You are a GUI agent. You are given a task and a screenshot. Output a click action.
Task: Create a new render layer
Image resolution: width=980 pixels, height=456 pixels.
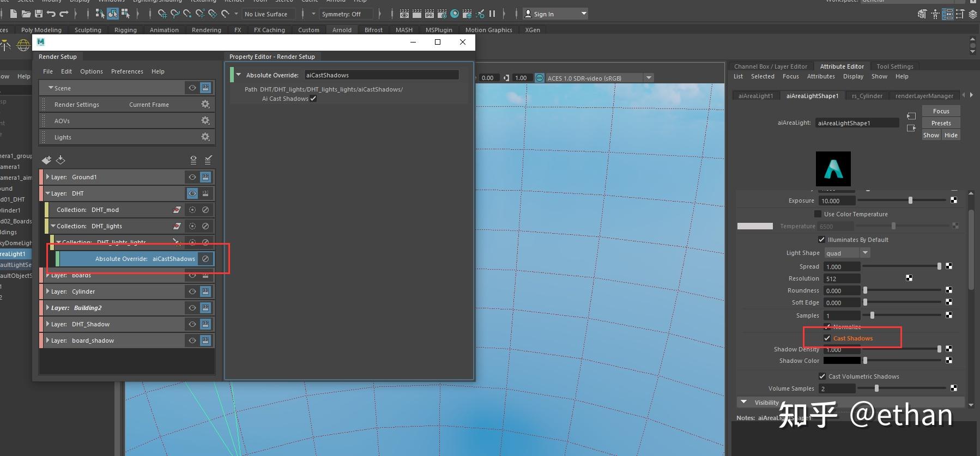[x=46, y=160]
